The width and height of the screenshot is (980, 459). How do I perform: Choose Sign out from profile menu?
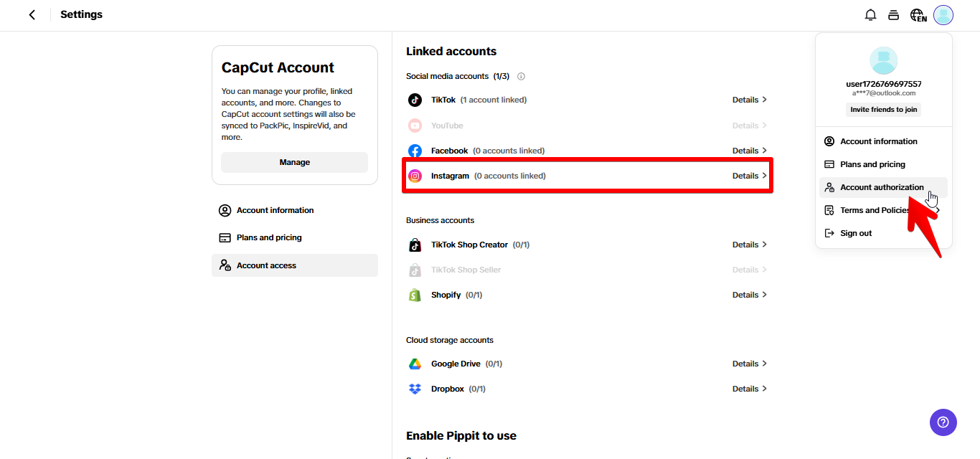coord(856,233)
